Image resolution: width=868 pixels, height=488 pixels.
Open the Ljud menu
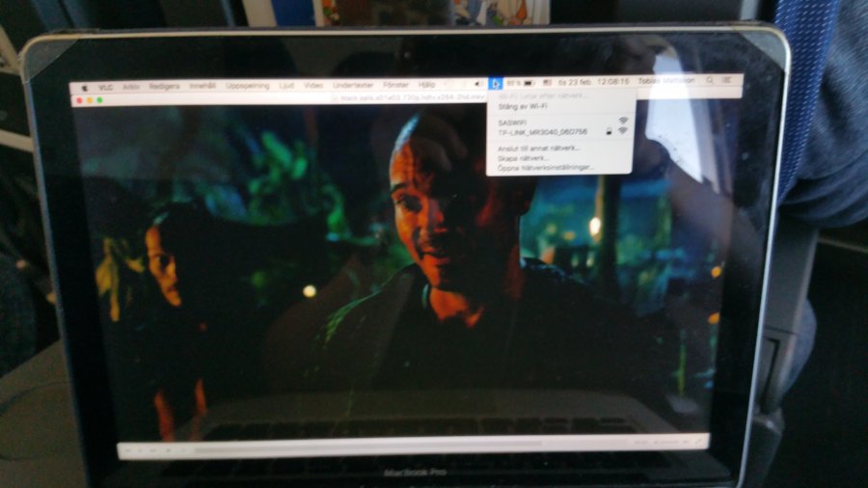coord(286,86)
